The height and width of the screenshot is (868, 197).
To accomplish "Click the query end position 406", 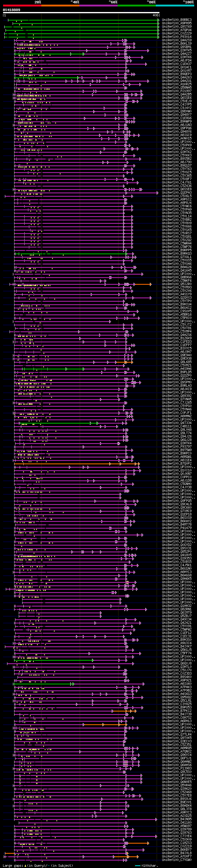I will [x=155, y=15].
